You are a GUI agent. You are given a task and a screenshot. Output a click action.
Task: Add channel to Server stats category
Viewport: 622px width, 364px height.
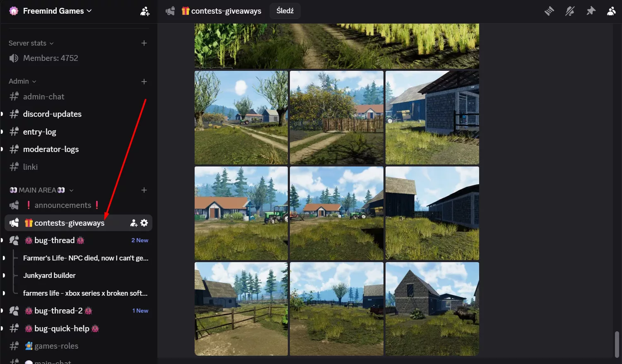point(144,43)
